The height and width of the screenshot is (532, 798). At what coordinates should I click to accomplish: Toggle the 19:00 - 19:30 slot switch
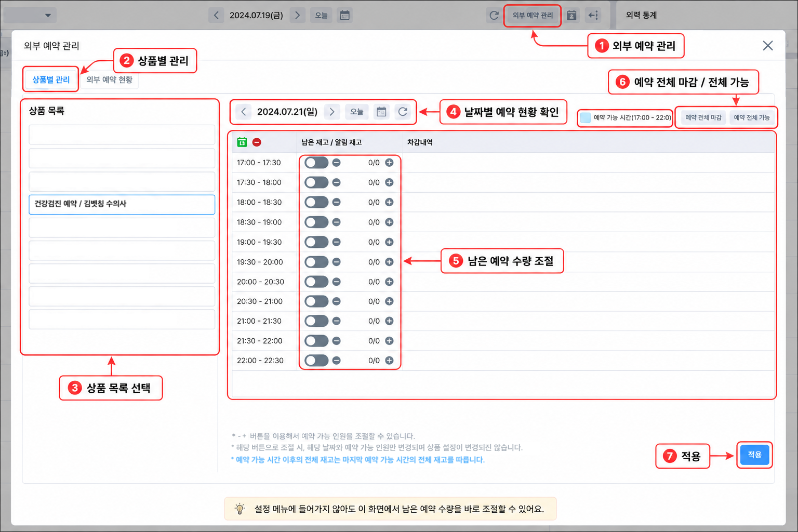[x=316, y=242]
